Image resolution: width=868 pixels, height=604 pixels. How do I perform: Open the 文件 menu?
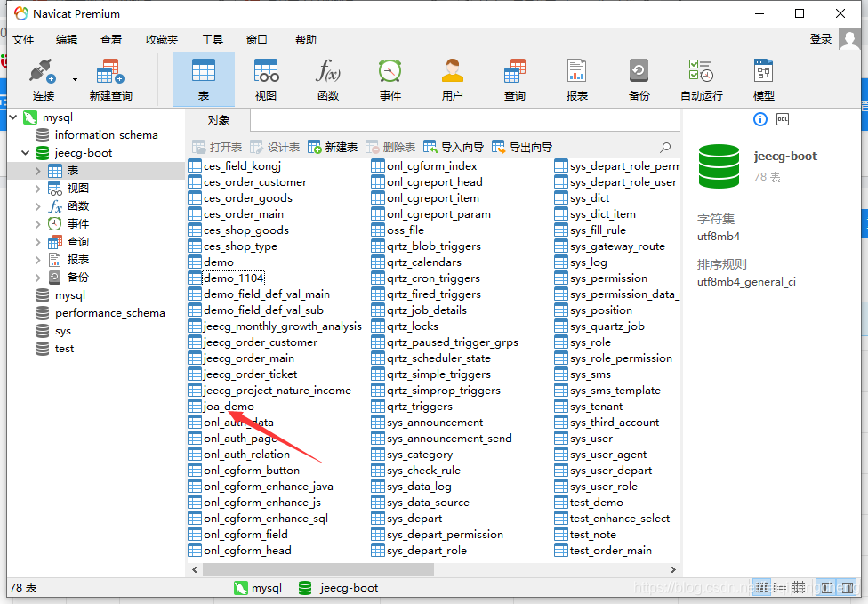coord(23,39)
